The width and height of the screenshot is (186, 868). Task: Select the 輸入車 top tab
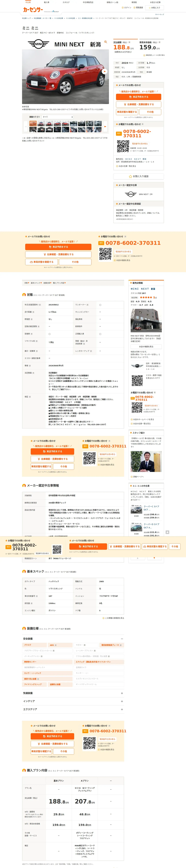47,2
